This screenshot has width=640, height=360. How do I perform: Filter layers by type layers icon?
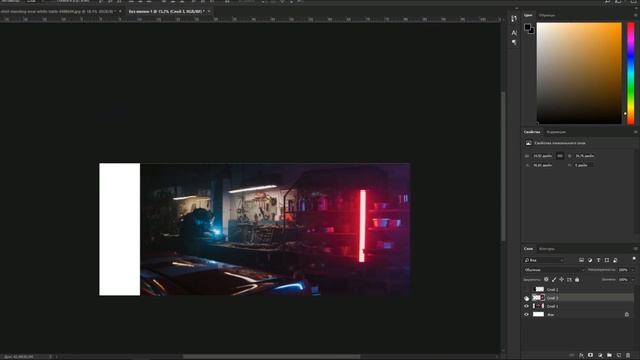tap(598, 260)
